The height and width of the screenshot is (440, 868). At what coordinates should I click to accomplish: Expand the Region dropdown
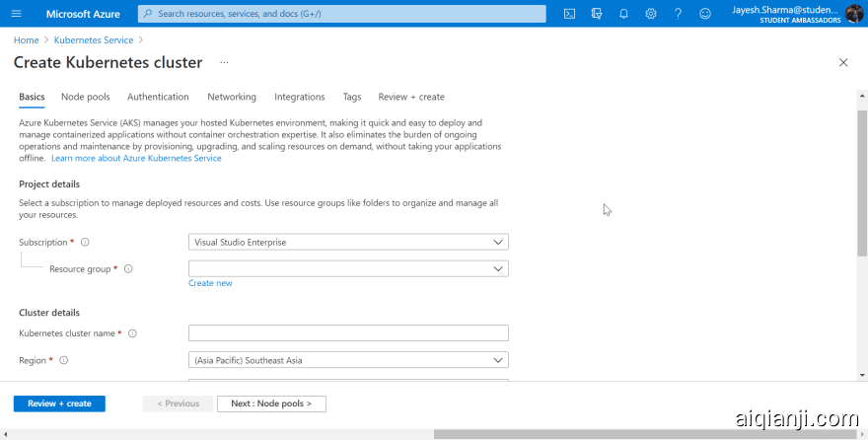348,360
